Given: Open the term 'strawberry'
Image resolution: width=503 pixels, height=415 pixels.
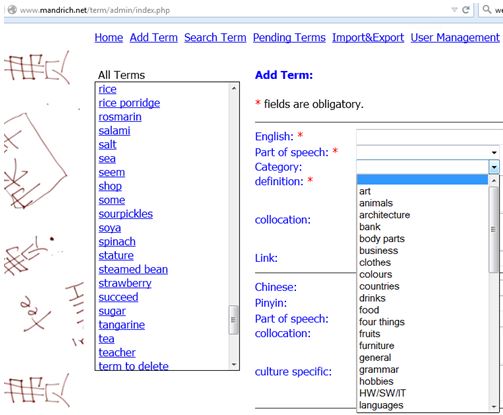Looking at the screenshot, I should [x=125, y=283].
